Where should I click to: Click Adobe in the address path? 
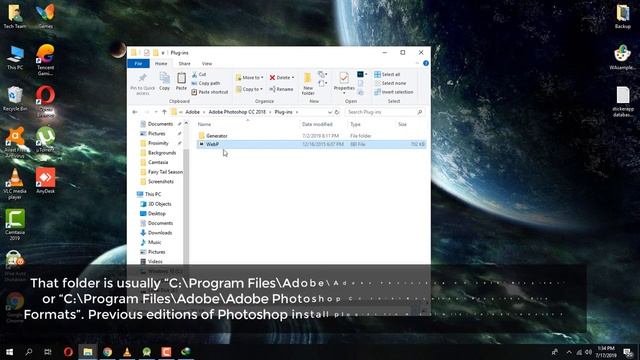tap(193, 112)
